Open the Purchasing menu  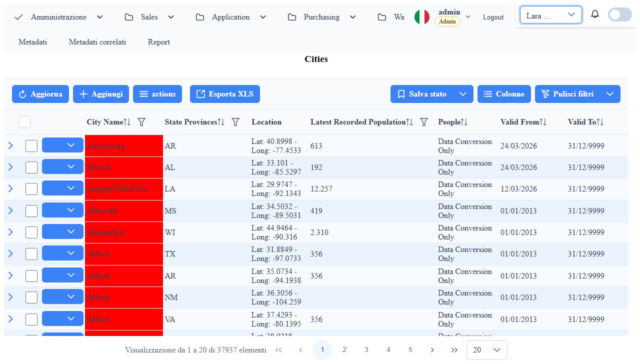322,17
